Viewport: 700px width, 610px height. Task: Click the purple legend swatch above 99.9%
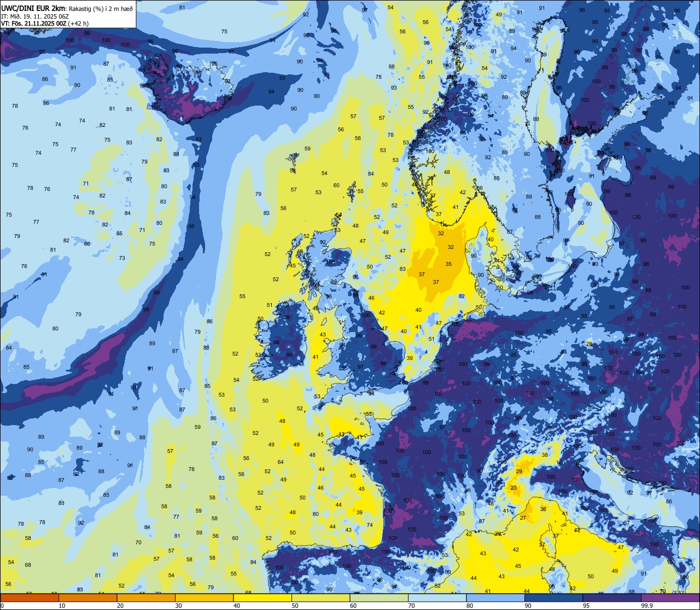coord(670,598)
